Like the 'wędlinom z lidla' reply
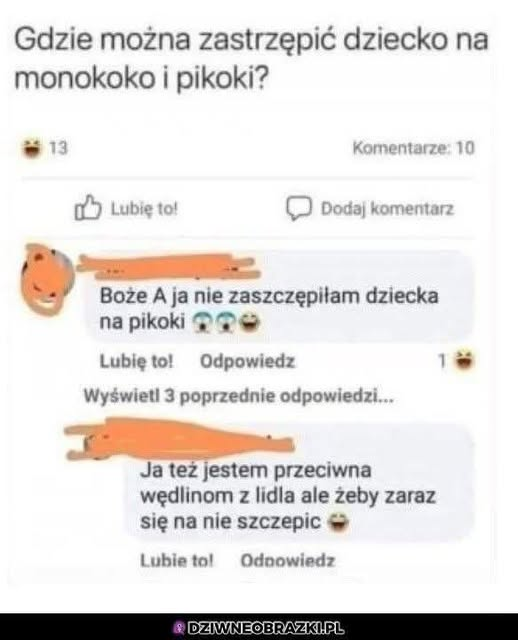The height and width of the screenshot is (640, 518). coord(177,561)
